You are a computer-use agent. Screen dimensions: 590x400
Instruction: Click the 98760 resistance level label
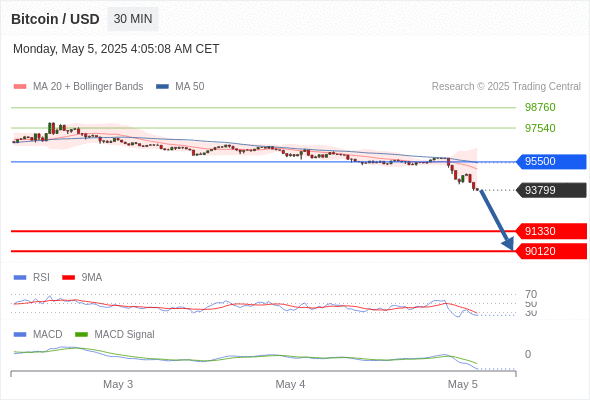pyautogui.click(x=540, y=107)
